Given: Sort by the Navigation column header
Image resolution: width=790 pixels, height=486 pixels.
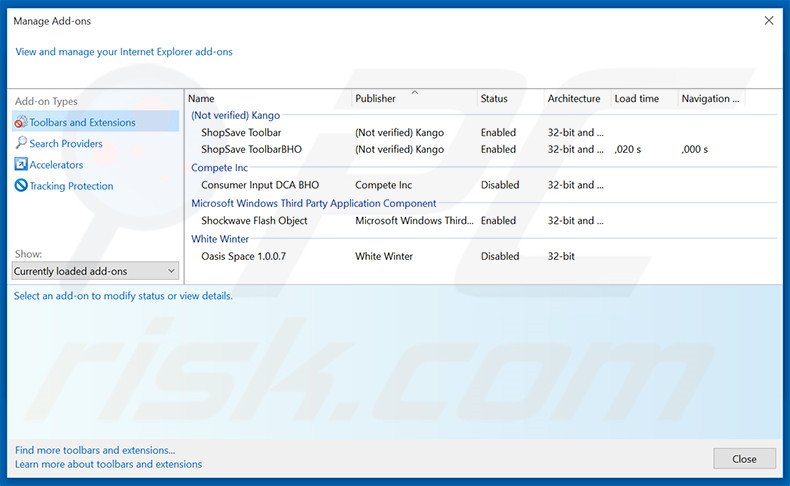Looking at the screenshot, I should pos(711,99).
